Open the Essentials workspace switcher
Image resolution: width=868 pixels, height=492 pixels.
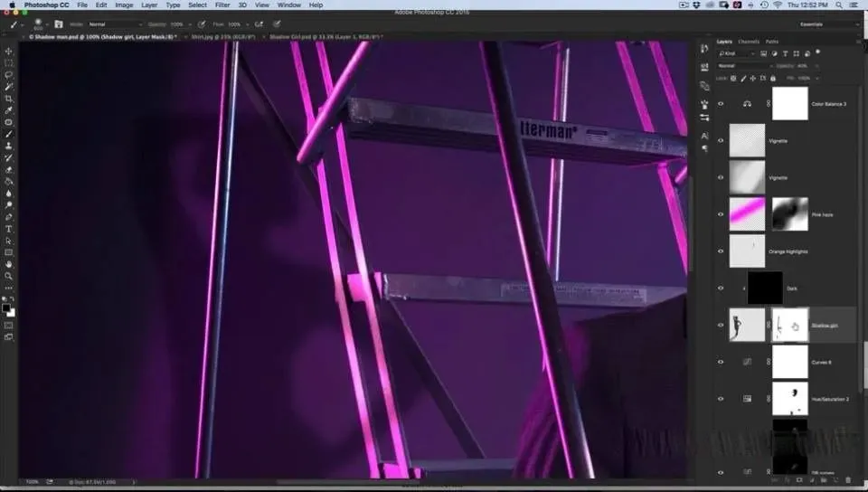[x=836, y=24]
